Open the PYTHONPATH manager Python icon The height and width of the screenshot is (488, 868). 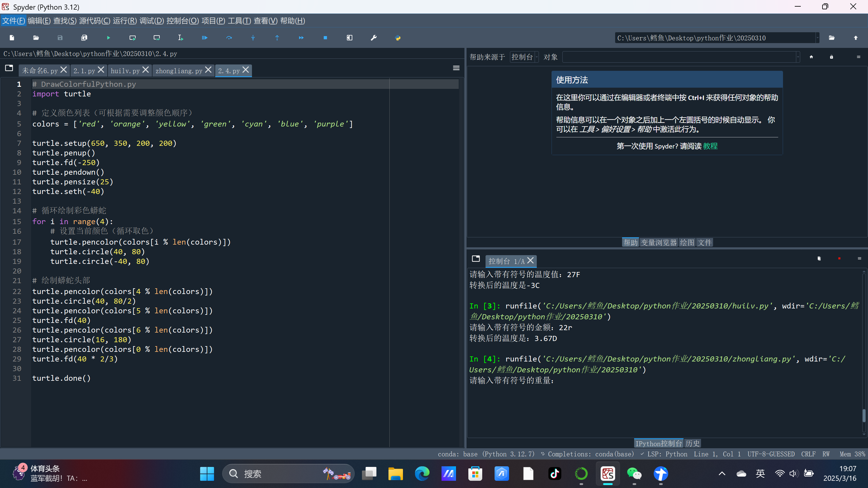coord(398,38)
